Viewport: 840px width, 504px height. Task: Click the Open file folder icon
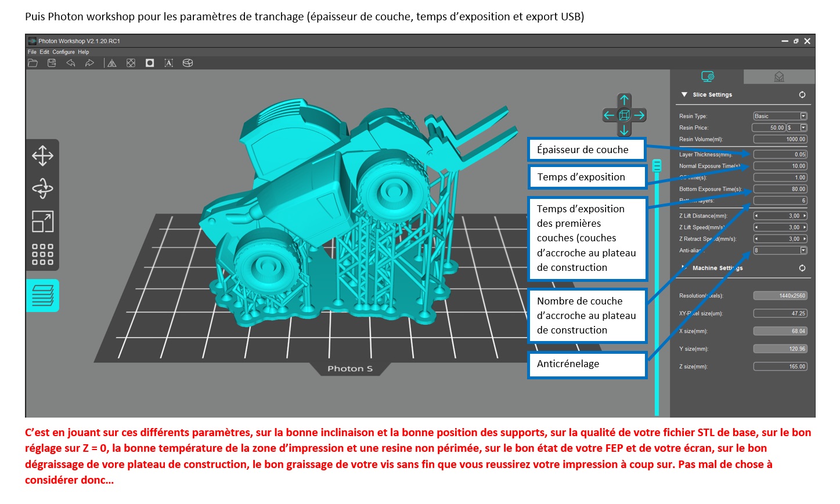33,63
